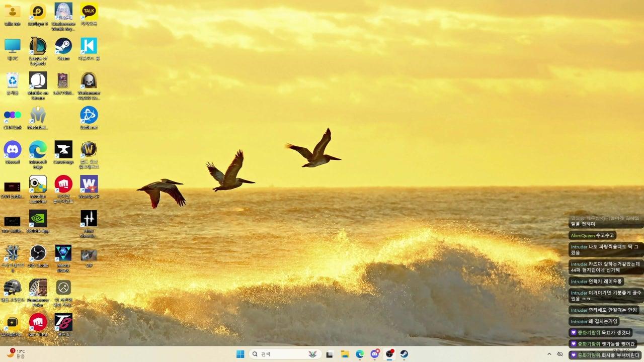Open the Steam desktop shortcut
644x362 pixels.
(x=63, y=46)
